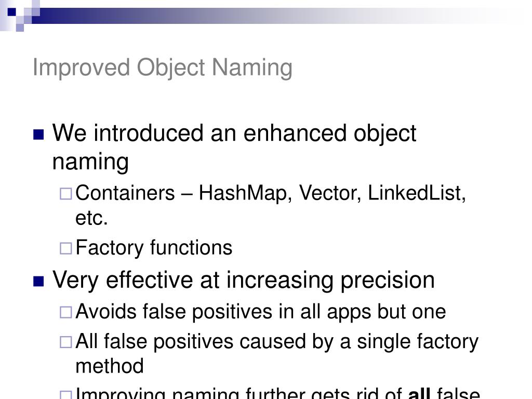This screenshot has height=399, width=532.
Task: Click the hollow square before All false positives caused
Action: 65,342
